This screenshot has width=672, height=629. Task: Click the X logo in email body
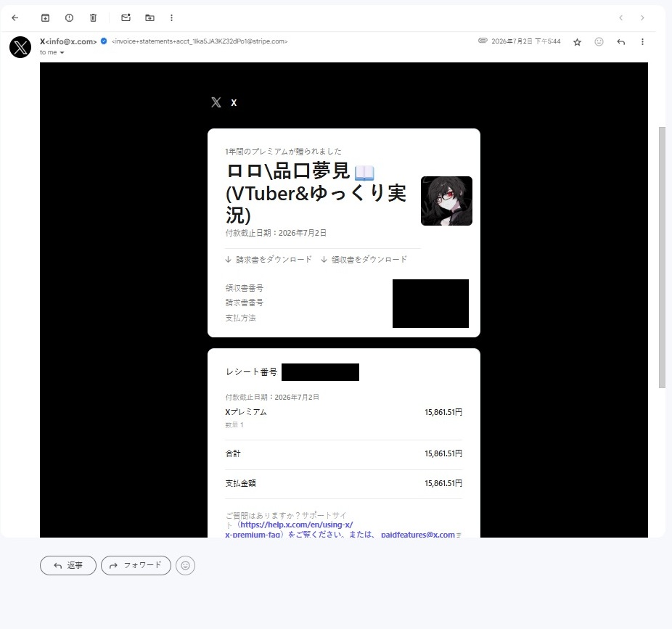(x=216, y=102)
